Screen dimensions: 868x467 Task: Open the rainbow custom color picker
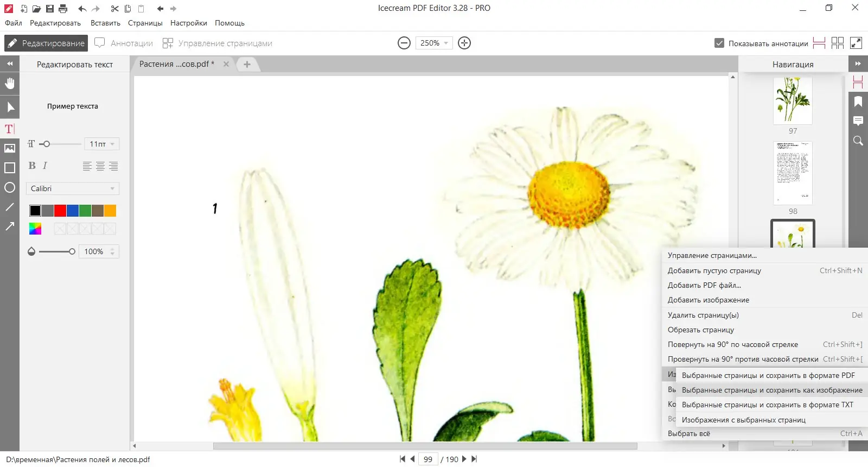coord(35,229)
